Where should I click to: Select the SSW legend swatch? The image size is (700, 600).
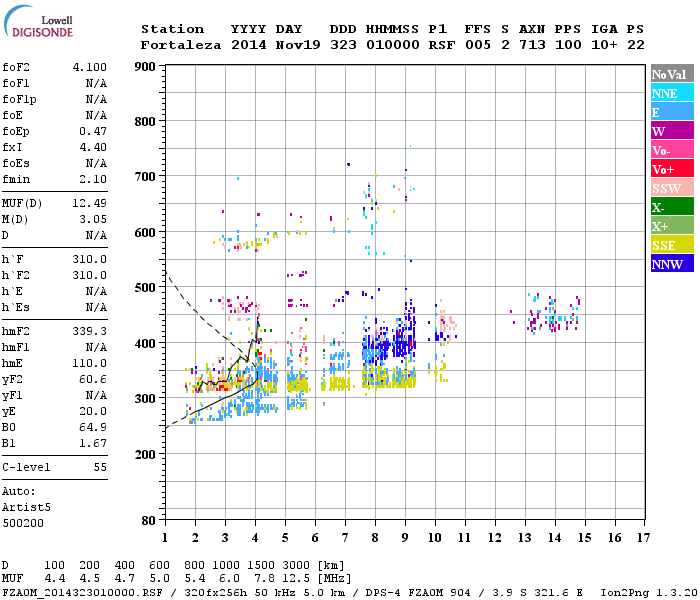[672, 188]
